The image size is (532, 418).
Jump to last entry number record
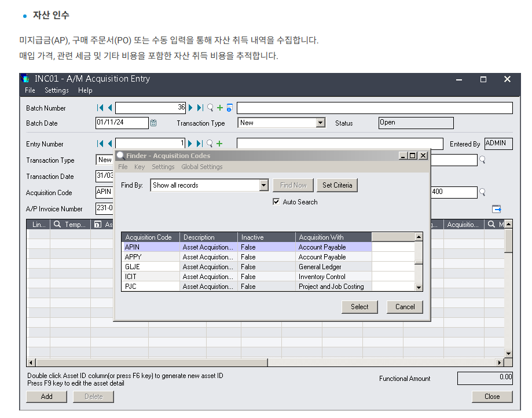pos(200,144)
